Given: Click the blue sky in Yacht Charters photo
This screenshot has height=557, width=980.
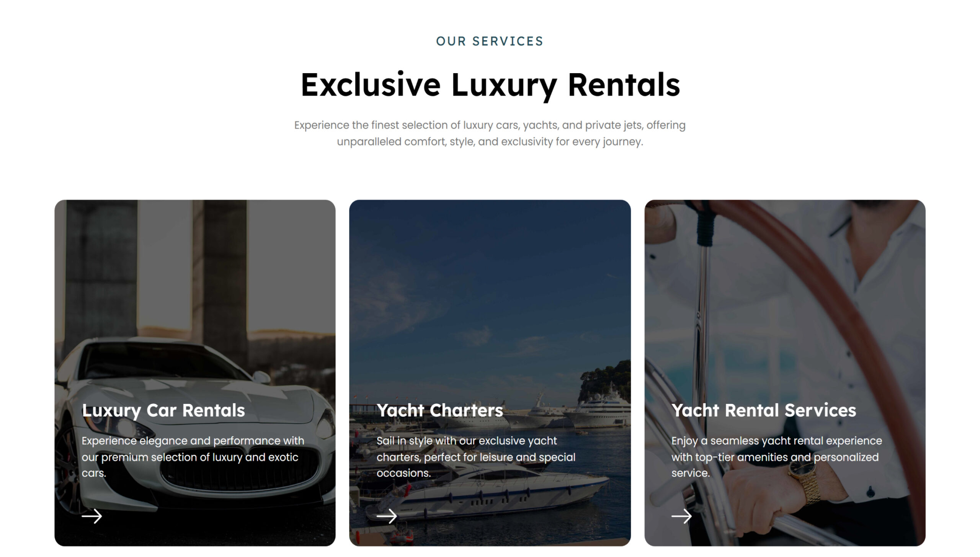Looking at the screenshot, I should pos(490,268).
